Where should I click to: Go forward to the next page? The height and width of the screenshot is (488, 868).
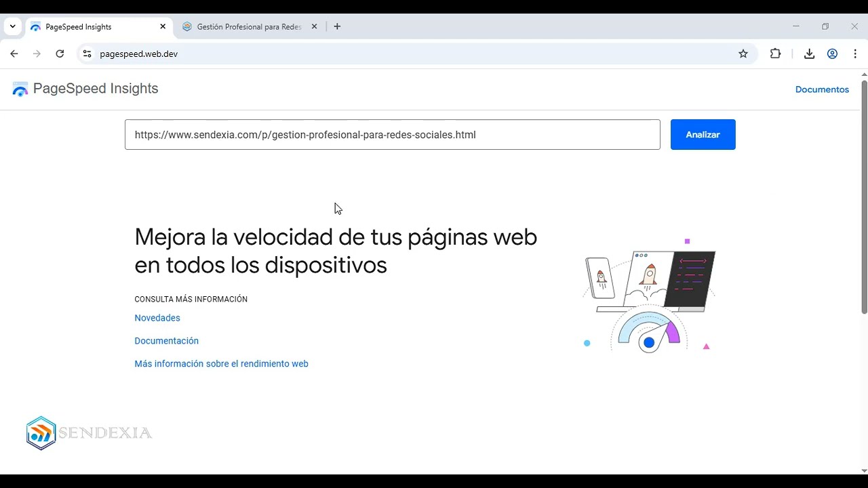pyautogui.click(x=37, y=54)
